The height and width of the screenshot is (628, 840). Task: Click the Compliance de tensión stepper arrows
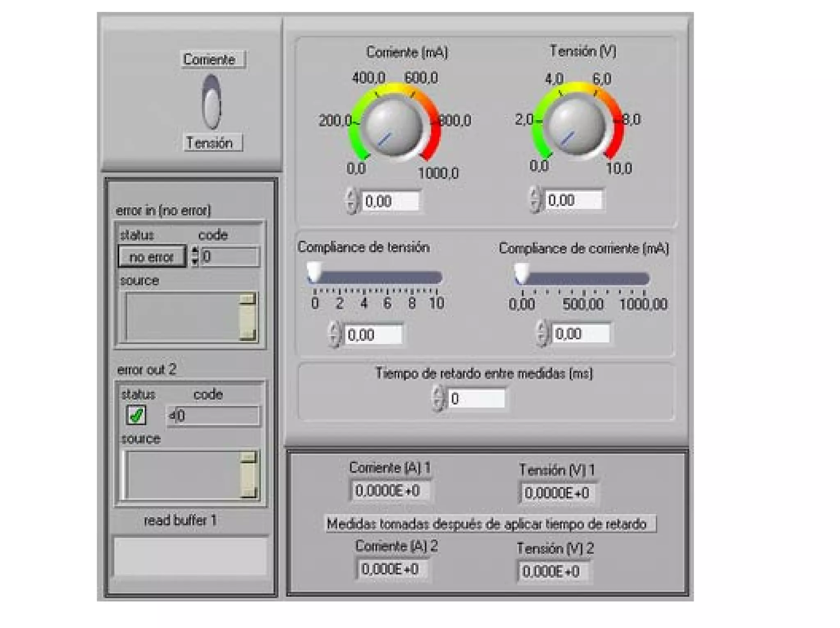coord(334,335)
